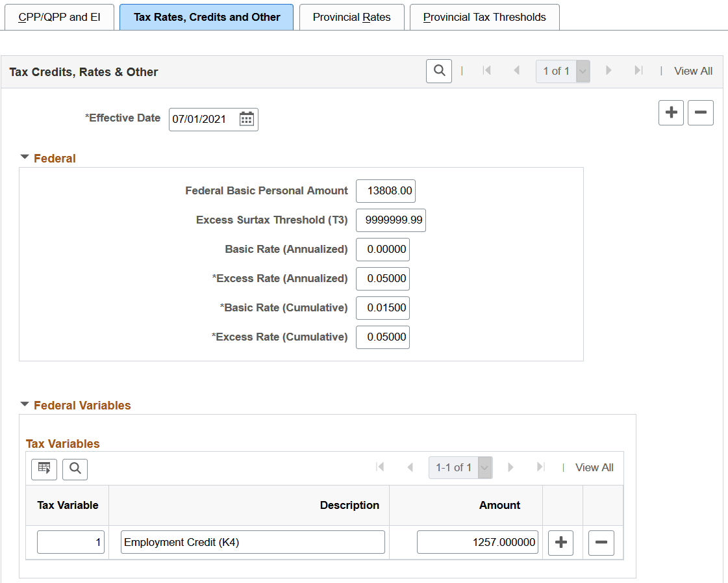The width and height of the screenshot is (728, 583).
Task: Click the Tax Credits, Rates & Other title
Action: (x=84, y=72)
